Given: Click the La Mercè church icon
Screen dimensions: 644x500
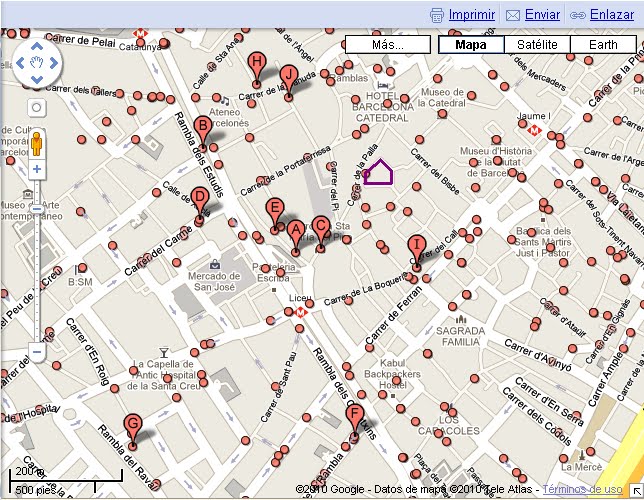Looking at the screenshot, I should coord(582,454).
